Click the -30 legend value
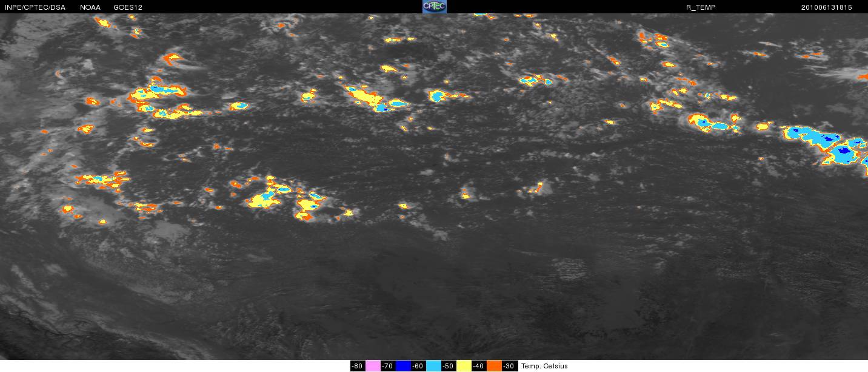The width and height of the screenshot is (868, 372). (x=509, y=366)
